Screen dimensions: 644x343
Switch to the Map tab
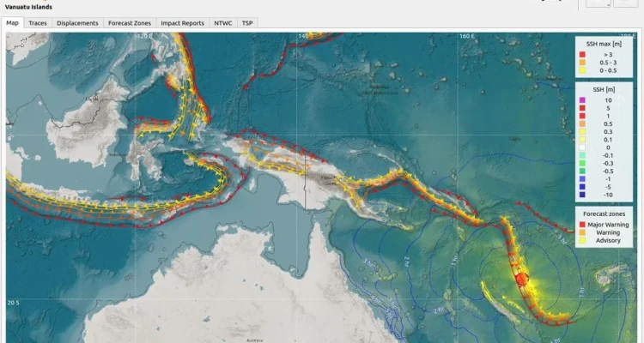click(x=12, y=22)
